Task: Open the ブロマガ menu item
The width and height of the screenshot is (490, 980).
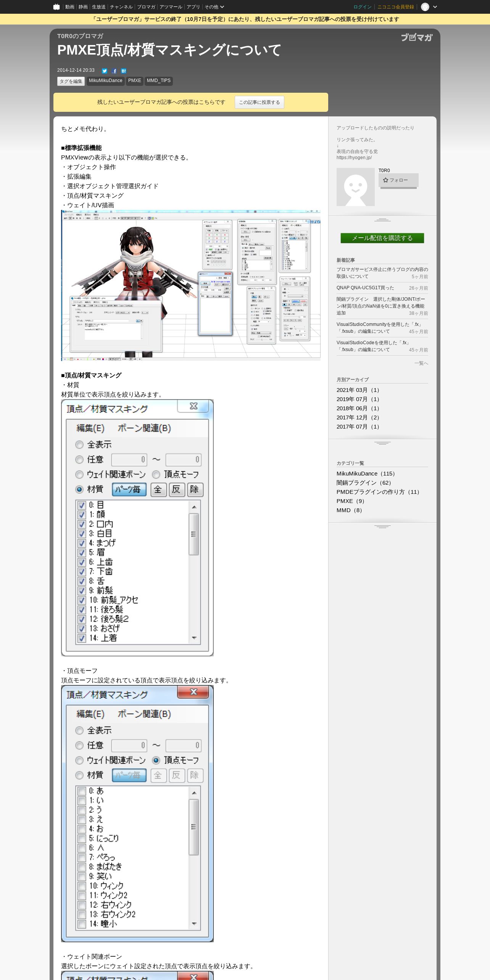Action: click(146, 7)
